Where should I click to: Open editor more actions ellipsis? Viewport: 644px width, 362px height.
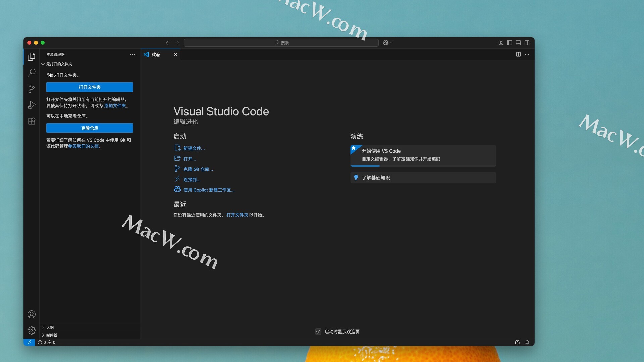point(527,54)
